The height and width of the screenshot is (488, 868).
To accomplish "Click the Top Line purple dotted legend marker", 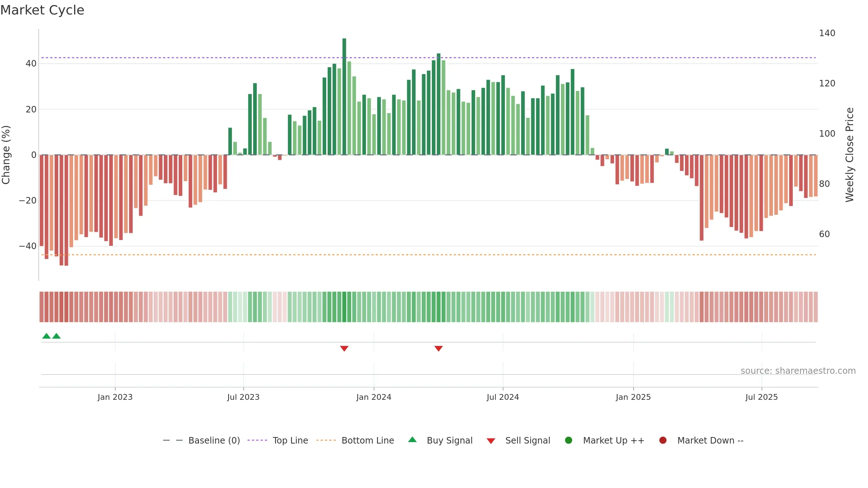I will click(257, 440).
